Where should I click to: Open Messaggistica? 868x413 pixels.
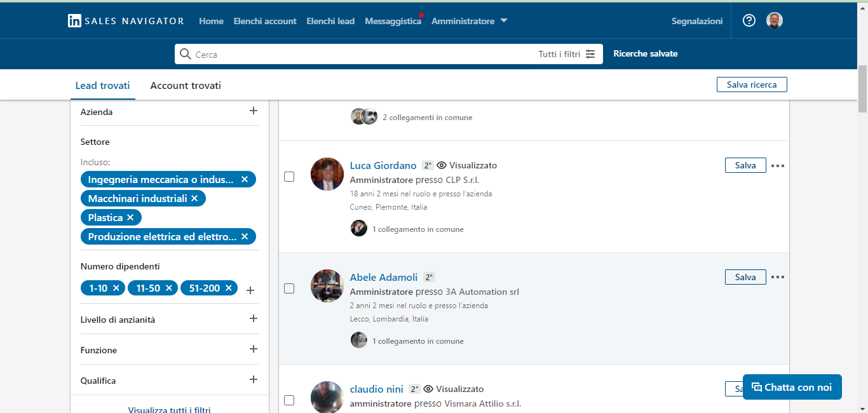pyautogui.click(x=393, y=21)
